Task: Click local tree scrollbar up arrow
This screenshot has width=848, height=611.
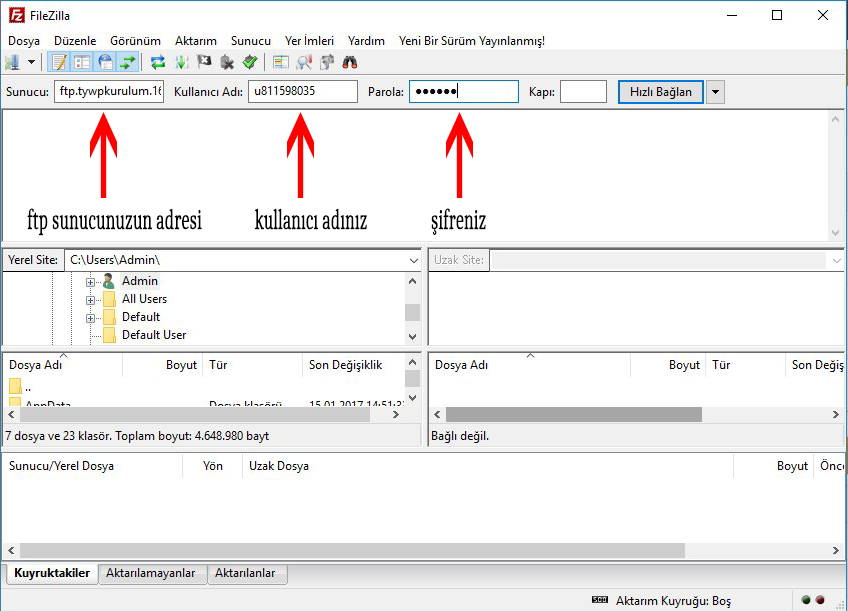Action: tap(413, 281)
